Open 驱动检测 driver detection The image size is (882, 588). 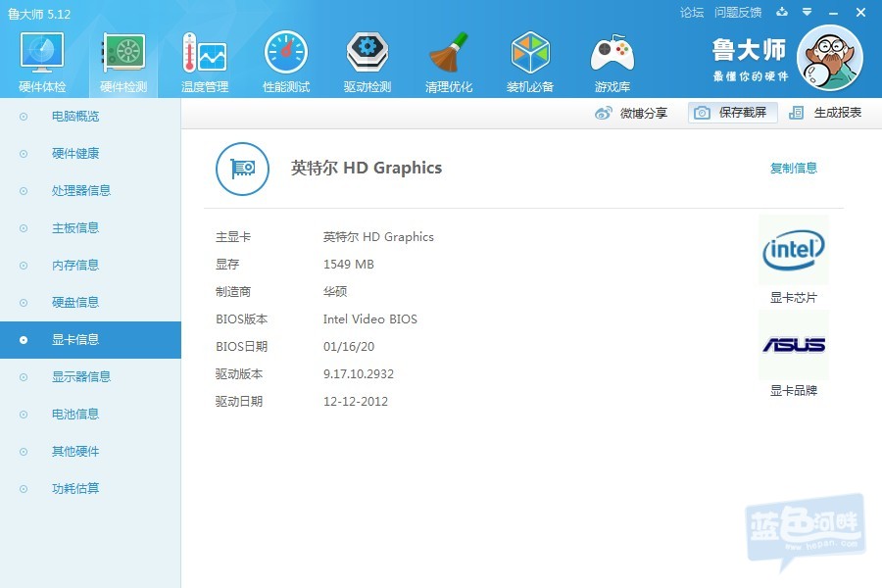click(x=367, y=52)
